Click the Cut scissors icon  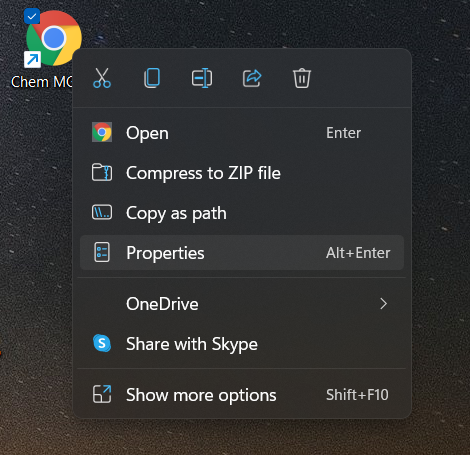point(102,78)
